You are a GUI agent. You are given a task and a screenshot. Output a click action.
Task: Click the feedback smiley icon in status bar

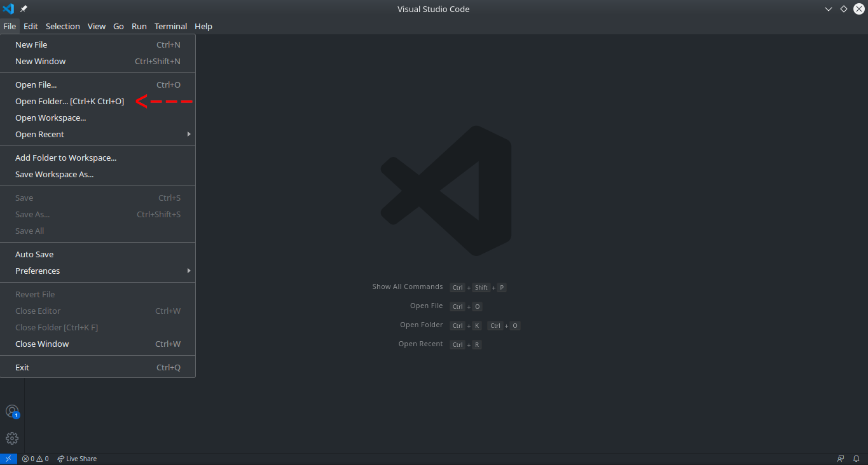[x=841, y=458]
